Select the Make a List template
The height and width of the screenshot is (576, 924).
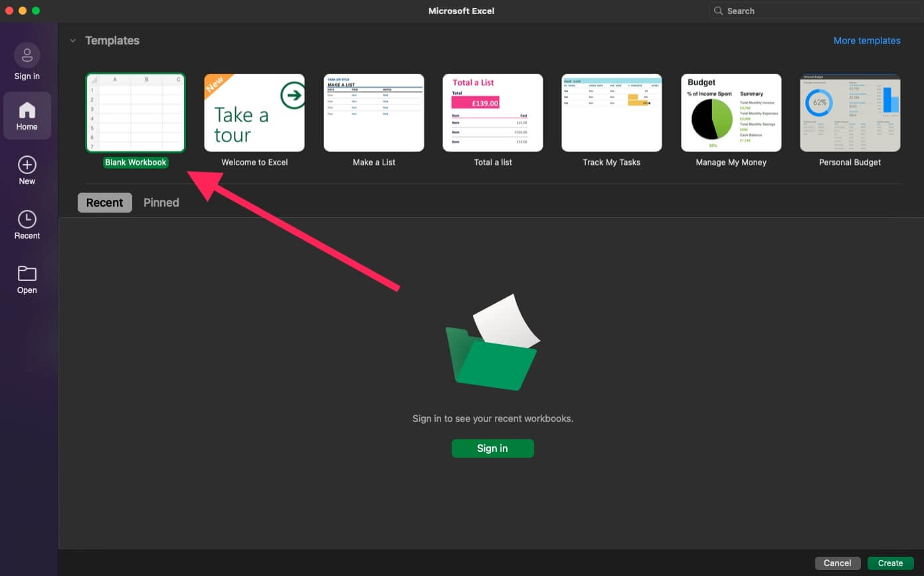(373, 112)
